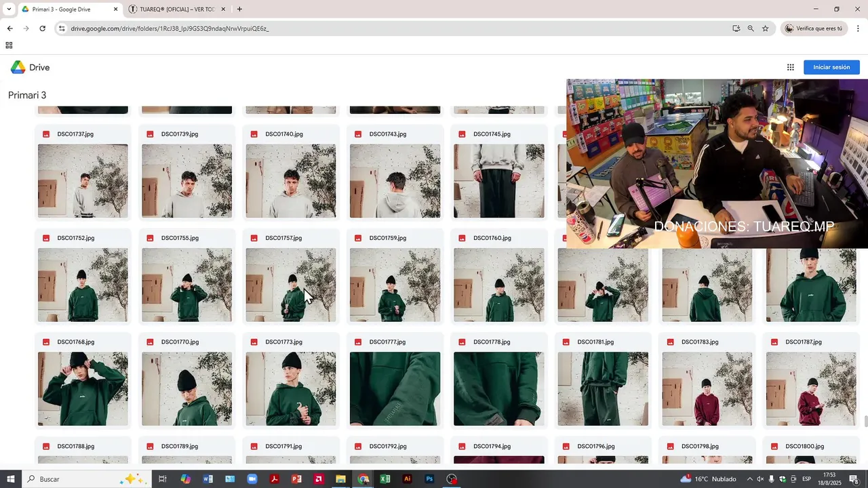Viewport: 868px width, 488px height.
Task: Click the image icon next to DSC01796.jpg
Action: coord(566,447)
